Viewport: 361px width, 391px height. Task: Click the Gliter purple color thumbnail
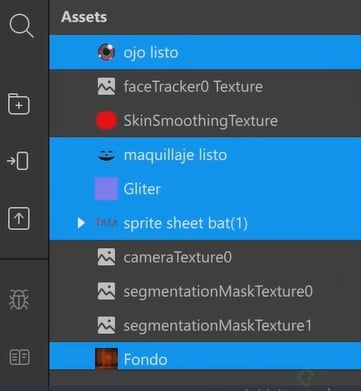coord(106,189)
